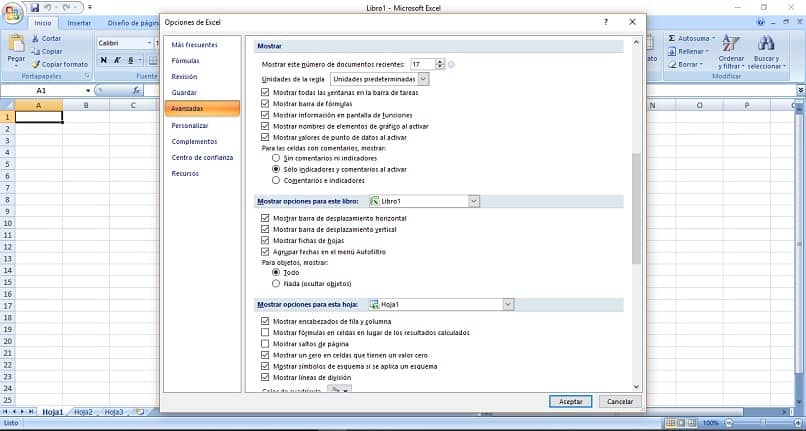Save workbook via Quick Access icon

point(34,8)
